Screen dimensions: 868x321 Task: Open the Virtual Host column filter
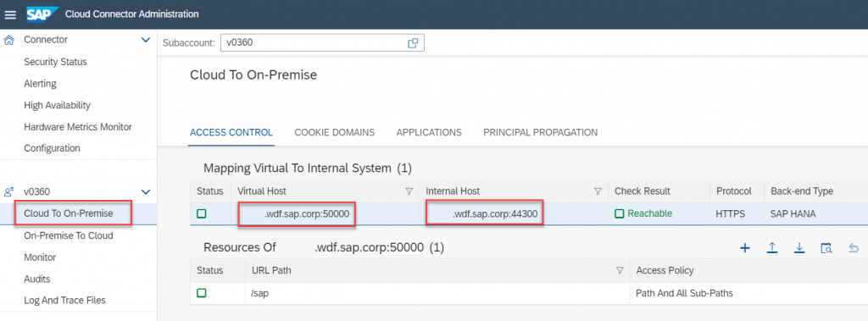pyautogui.click(x=409, y=191)
